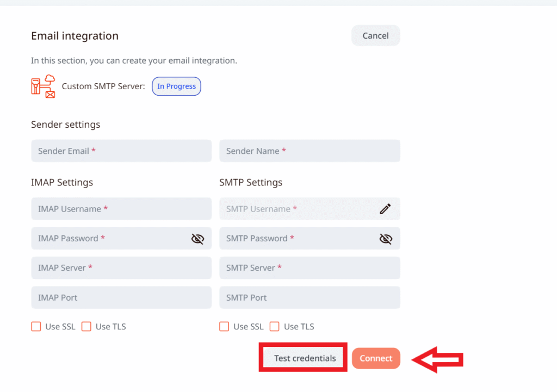557x392 pixels.
Task: Select the IMAP Username input
Action: tap(121, 209)
